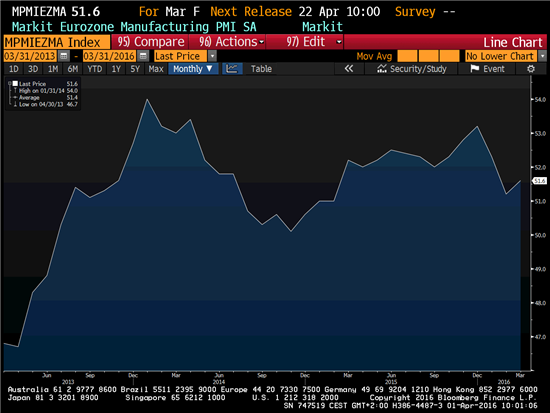The image size is (550, 413).
Task: Click the third Mov Avg input box
Action: [x=450, y=56]
